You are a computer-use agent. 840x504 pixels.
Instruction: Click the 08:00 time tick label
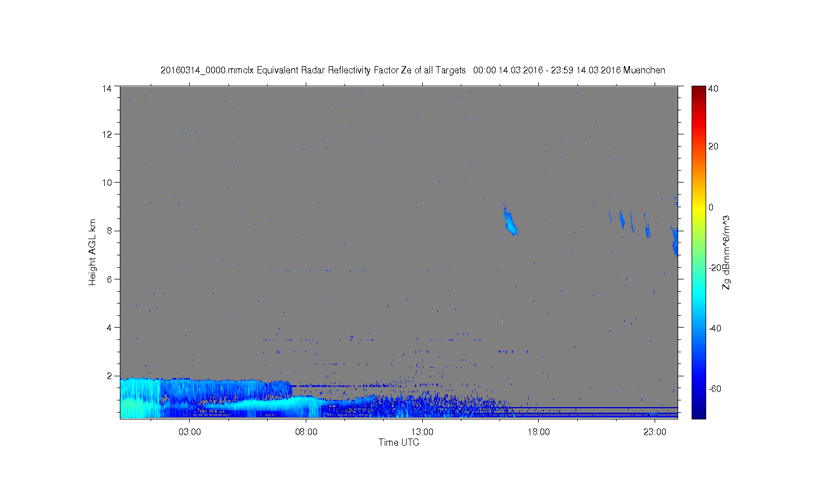[x=306, y=432]
